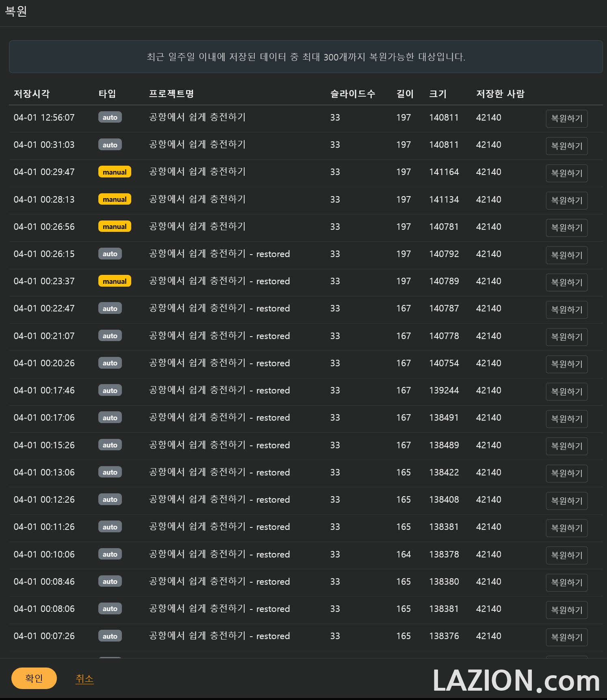Click the auto badge for 12:56:07
Screen dimensions: 607x700
pos(110,117)
